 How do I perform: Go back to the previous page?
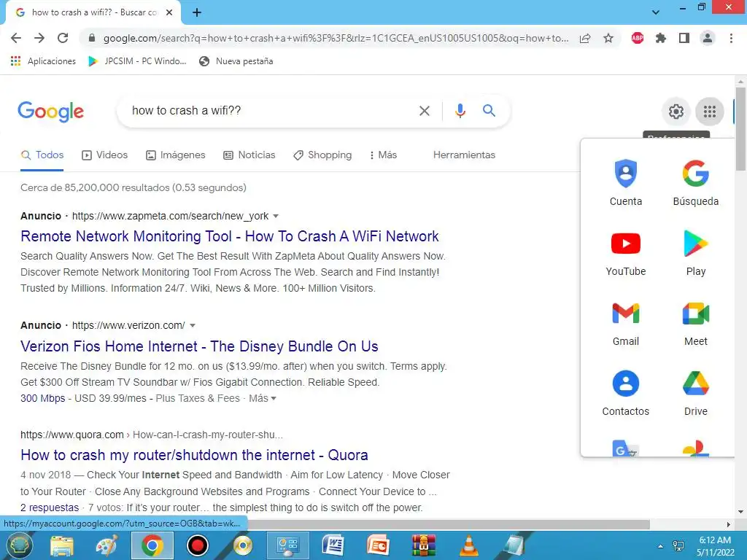coord(16,38)
